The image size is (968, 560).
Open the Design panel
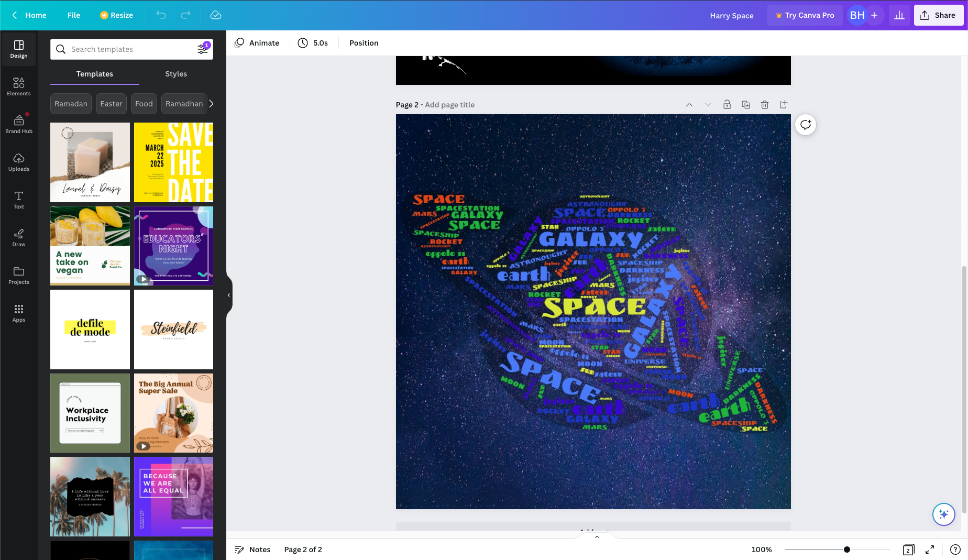pyautogui.click(x=19, y=49)
